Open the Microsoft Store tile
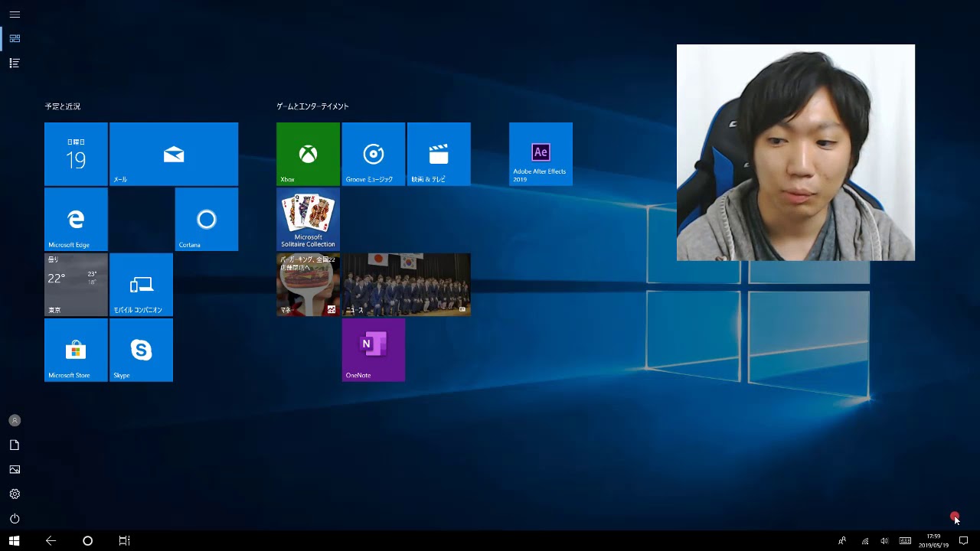 pyautogui.click(x=76, y=350)
